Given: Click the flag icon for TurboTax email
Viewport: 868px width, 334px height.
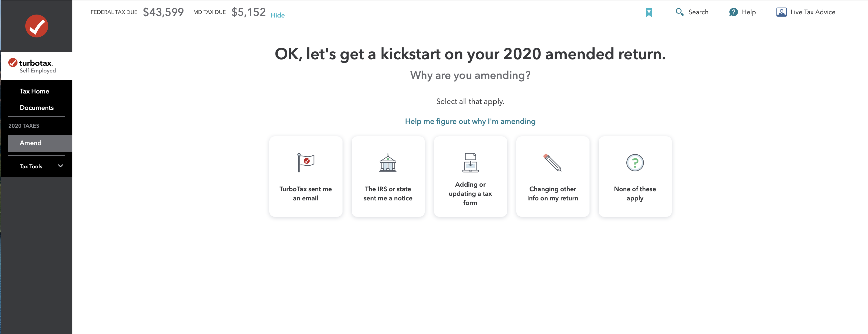Looking at the screenshot, I should [x=306, y=163].
